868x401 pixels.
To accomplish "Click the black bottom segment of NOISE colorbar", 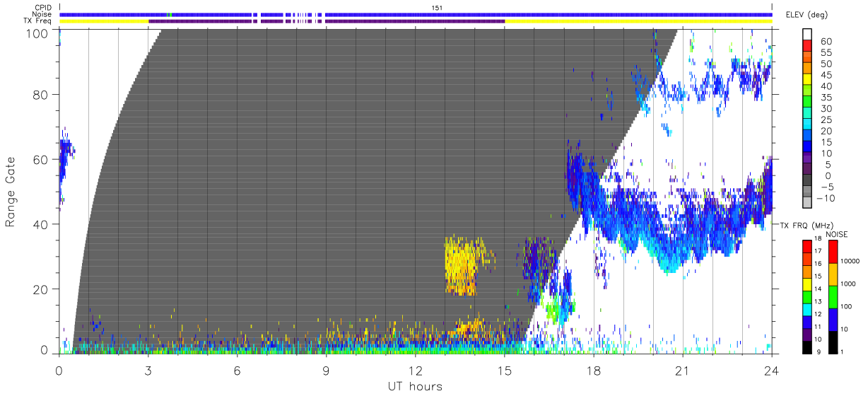I will 832,342.
